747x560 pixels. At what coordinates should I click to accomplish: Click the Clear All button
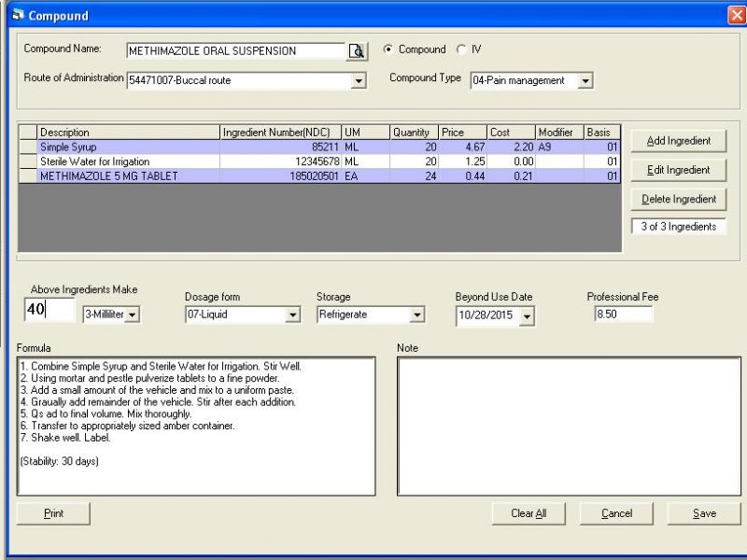529,512
